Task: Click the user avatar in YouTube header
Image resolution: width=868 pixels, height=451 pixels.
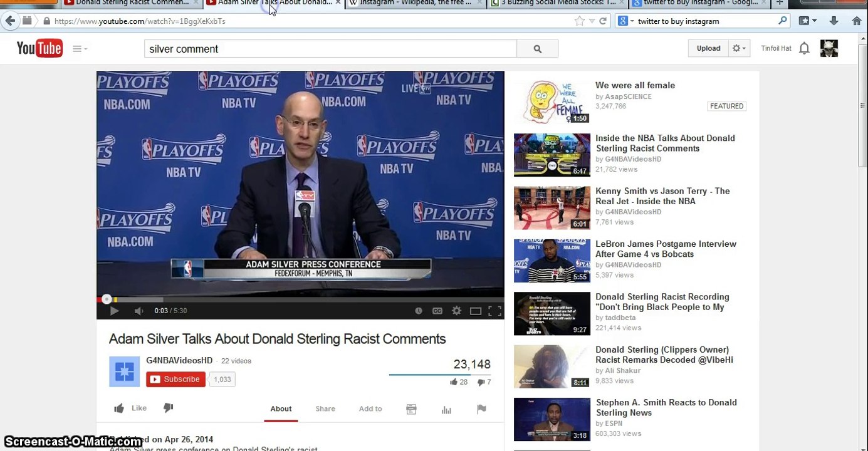Action: [829, 48]
